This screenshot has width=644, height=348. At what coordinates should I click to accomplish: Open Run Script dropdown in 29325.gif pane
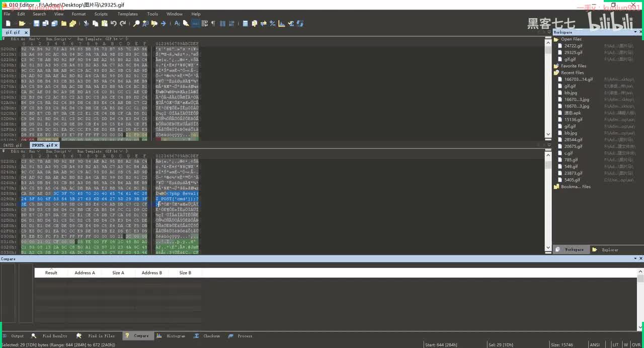pos(58,151)
